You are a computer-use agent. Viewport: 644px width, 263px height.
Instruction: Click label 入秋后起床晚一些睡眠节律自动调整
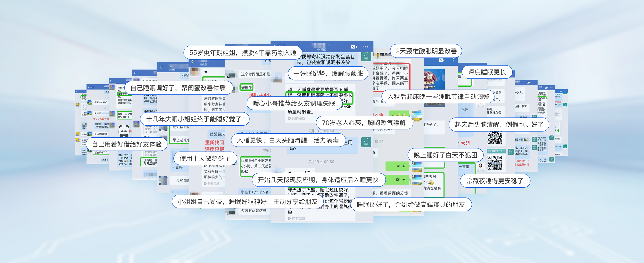pyautogui.click(x=438, y=97)
